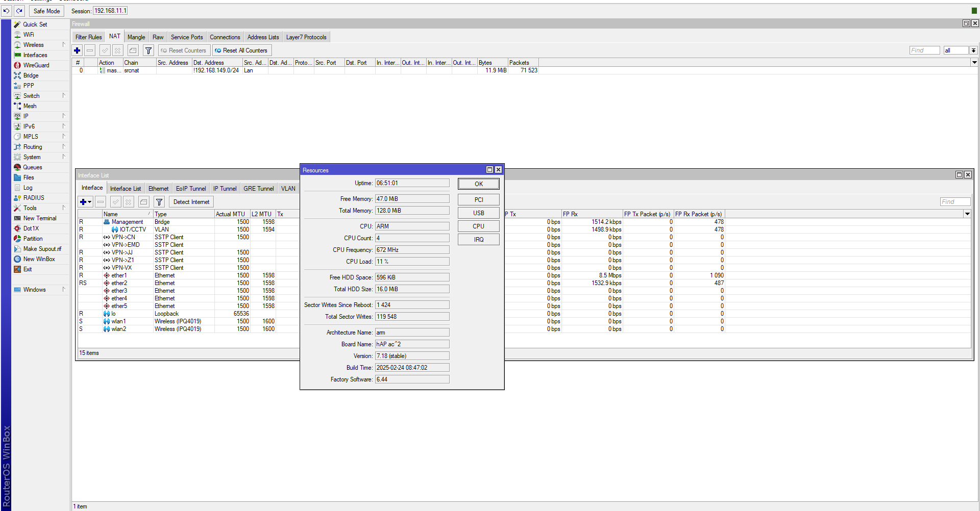Image resolution: width=980 pixels, height=511 pixels.
Task: Open Firewall column selector dropdown arrow
Action: pyautogui.click(x=974, y=62)
